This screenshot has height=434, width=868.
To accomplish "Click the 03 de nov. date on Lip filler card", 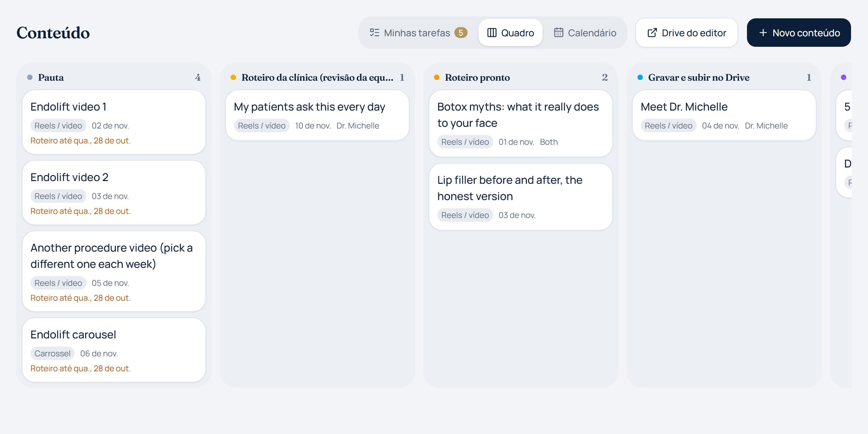I will pos(517,215).
